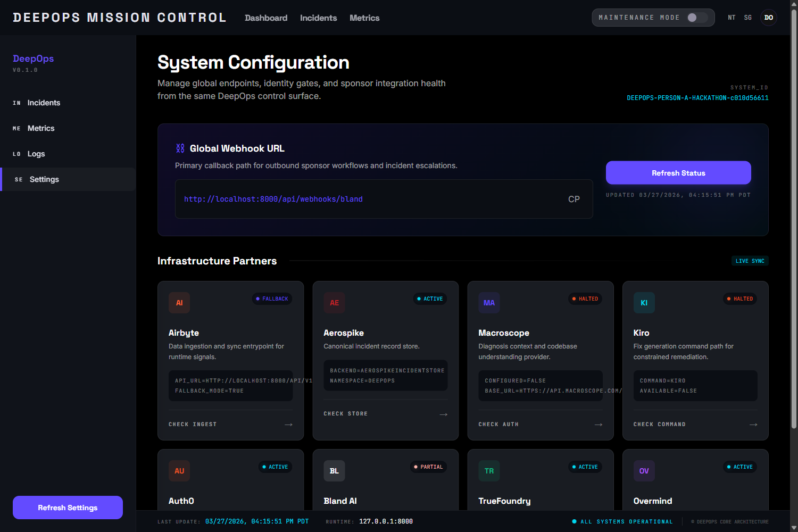
Task: Click the link icon beside Global Webhook URL
Action: [180, 148]
